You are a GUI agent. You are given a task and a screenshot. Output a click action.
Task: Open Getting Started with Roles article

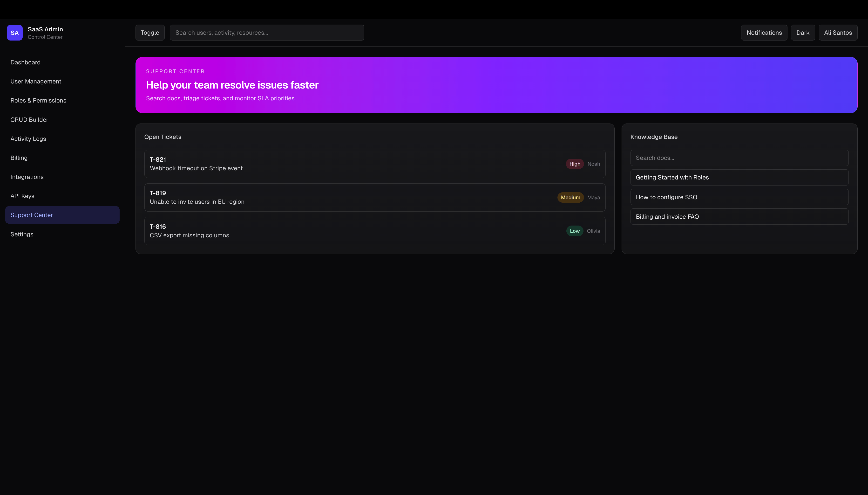pos(739,178)
